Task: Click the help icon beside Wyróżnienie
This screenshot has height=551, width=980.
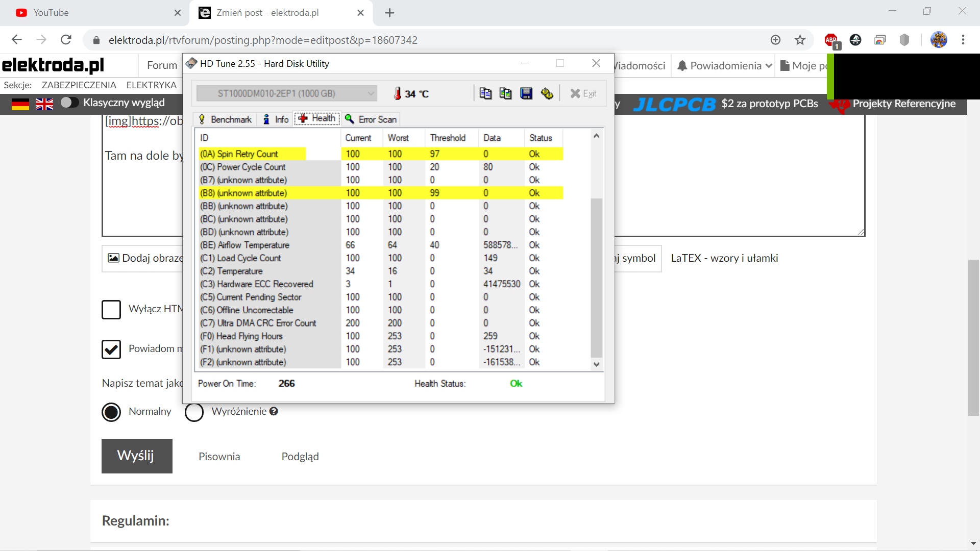Action: coord(274,411)
